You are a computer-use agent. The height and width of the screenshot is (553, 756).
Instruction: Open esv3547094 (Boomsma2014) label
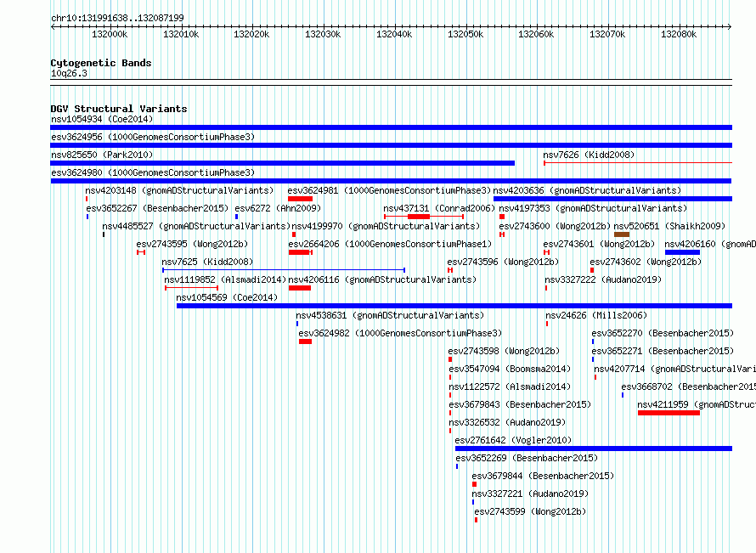(510, 369)
